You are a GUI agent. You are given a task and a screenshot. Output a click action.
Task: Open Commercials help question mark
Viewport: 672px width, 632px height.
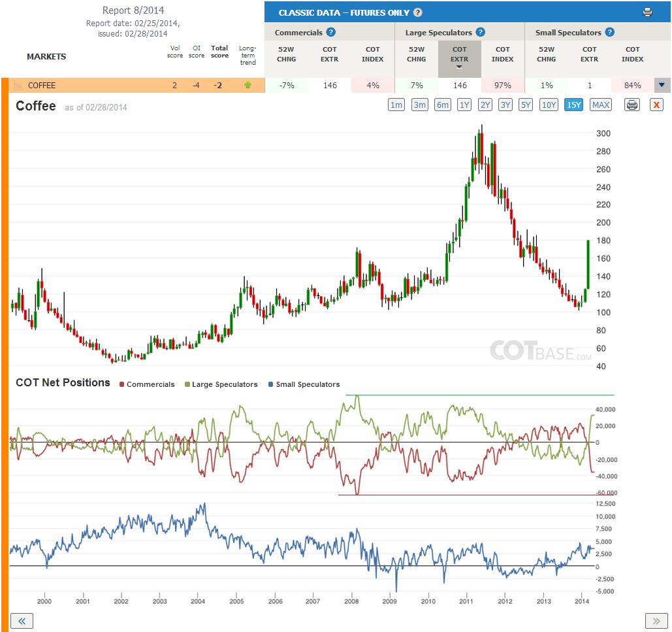[331, 32]
